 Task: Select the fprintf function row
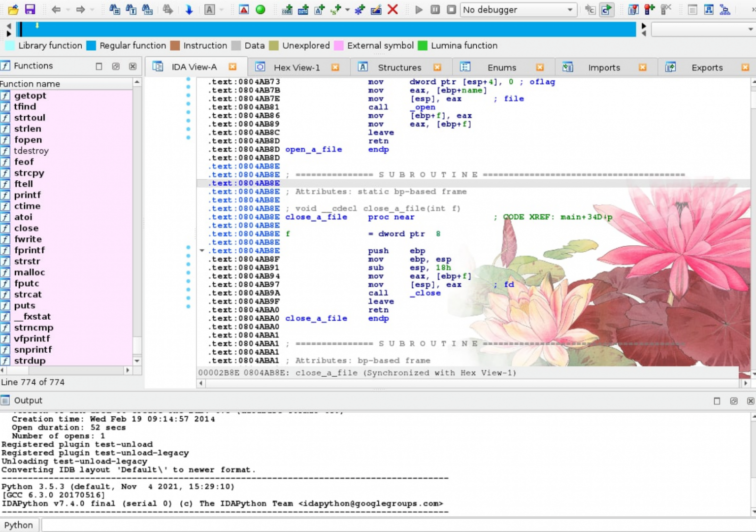pyautogui.click(x=66, y=250)
